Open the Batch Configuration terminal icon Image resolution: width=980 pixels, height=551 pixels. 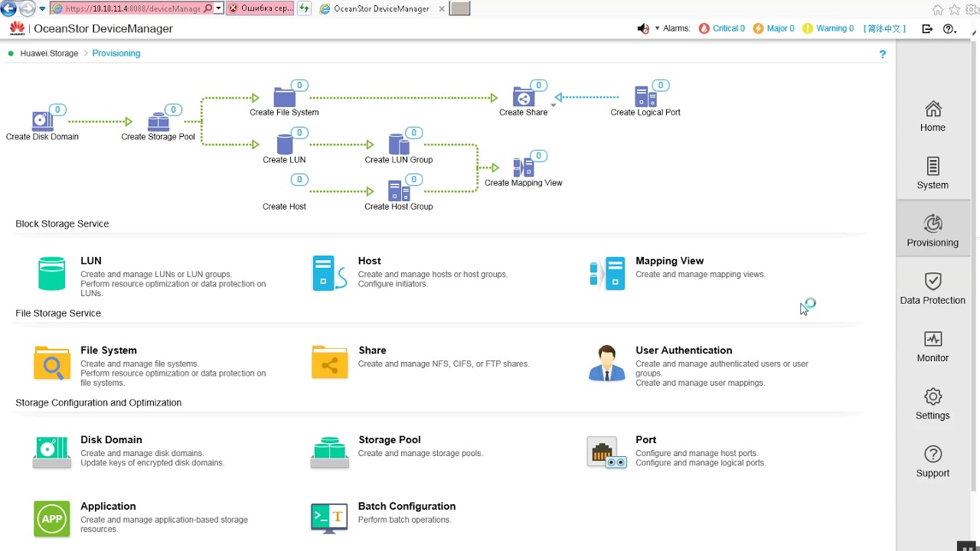tap(330, 519)
